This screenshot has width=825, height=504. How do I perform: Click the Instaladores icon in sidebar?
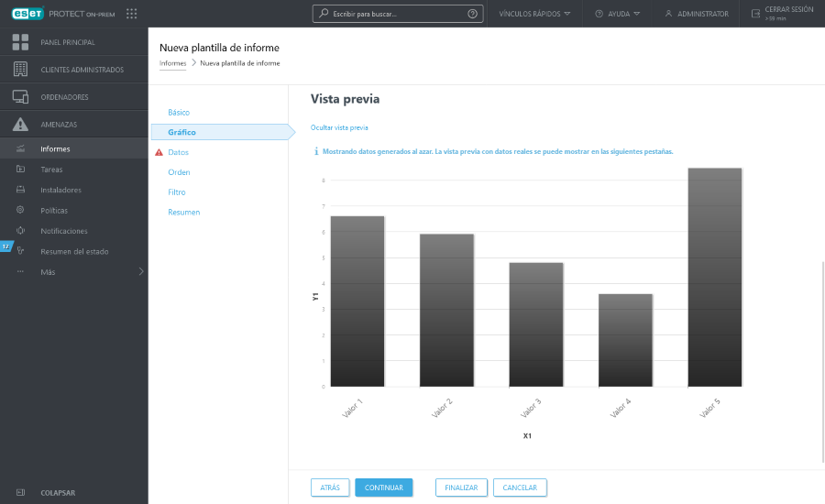tap(20, 190)
